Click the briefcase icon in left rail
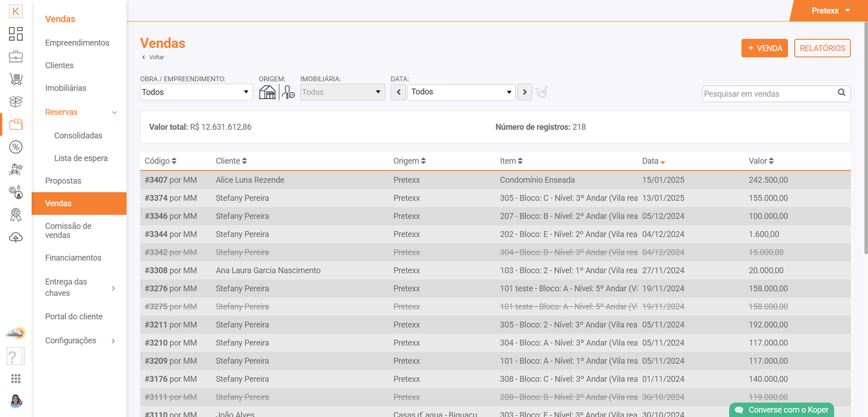Screen dimensions: 868x417 point(16,56)
